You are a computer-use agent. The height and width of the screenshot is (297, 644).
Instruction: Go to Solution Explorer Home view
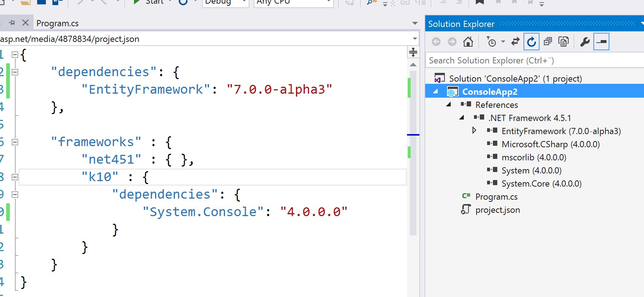tap(468, 42)
